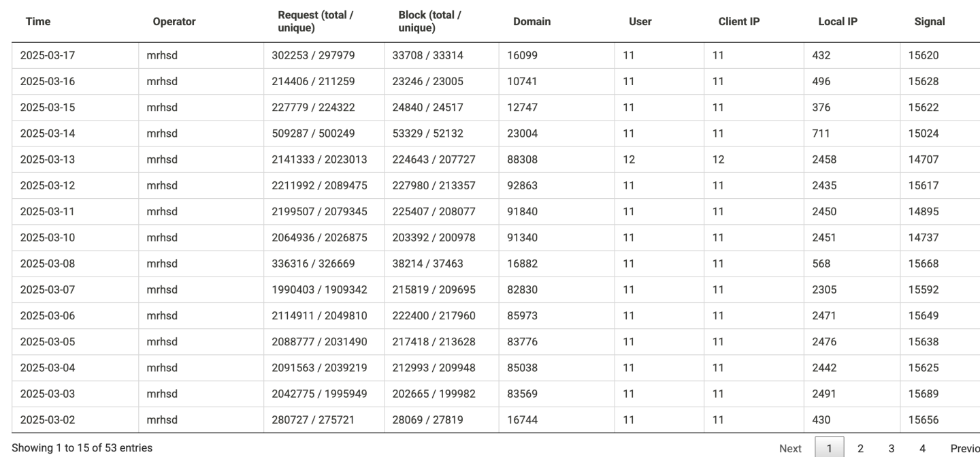Sort by the Operator column header
Image resolution: width=980 pixels, height=457 pixels.
pos(174,22)
